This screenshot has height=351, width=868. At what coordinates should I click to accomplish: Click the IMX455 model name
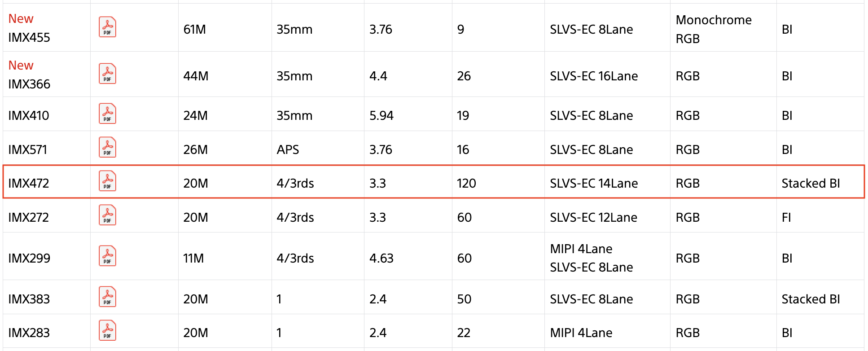click(x=29, y=38)
